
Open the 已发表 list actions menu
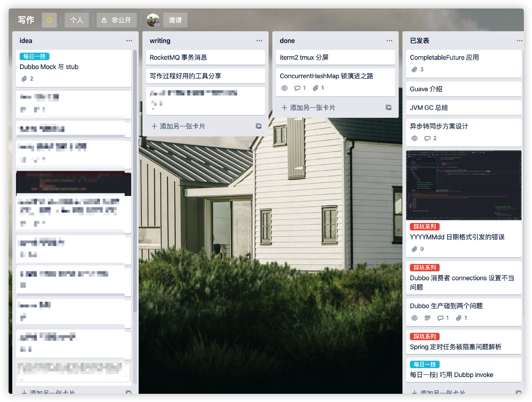coord(519,41)
